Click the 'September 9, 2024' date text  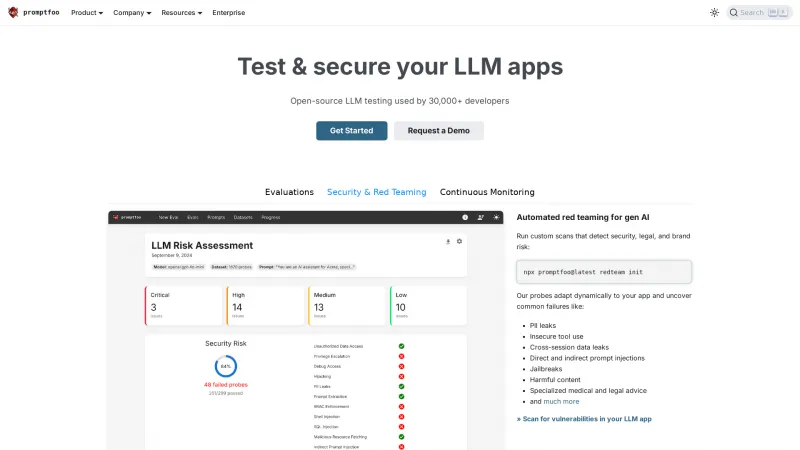tap(171, 255)
